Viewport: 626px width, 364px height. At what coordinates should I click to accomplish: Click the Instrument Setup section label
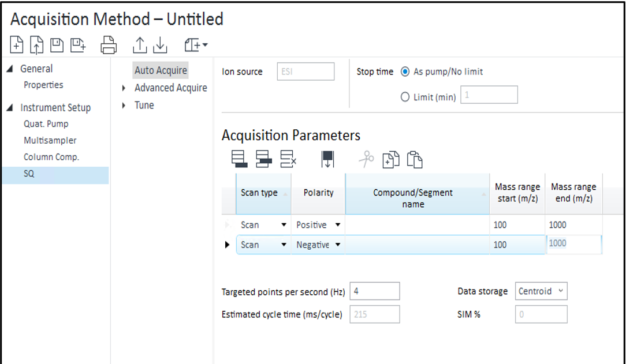55,108
